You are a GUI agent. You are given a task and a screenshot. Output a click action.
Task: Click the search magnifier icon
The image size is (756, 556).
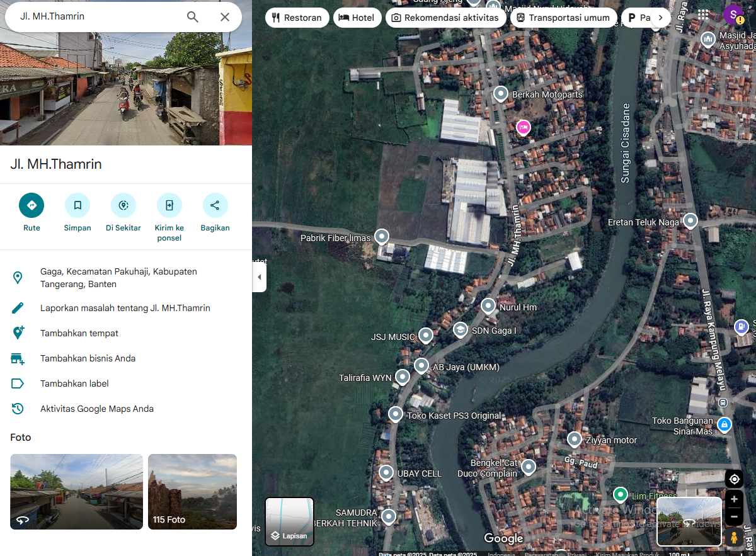click(x=193, y=17)
